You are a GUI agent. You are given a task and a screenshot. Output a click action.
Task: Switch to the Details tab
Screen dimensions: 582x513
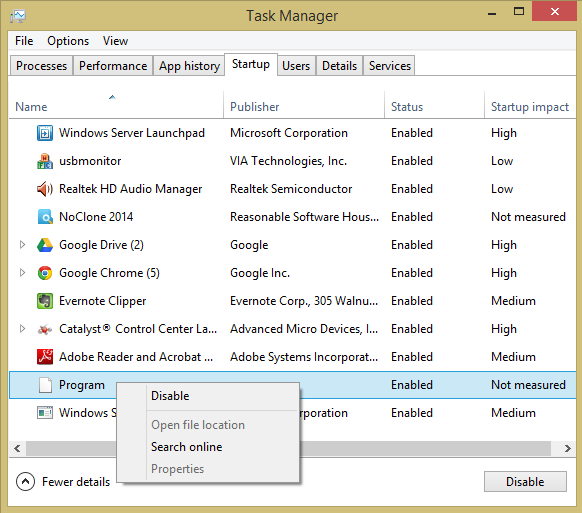click(339, 66)
